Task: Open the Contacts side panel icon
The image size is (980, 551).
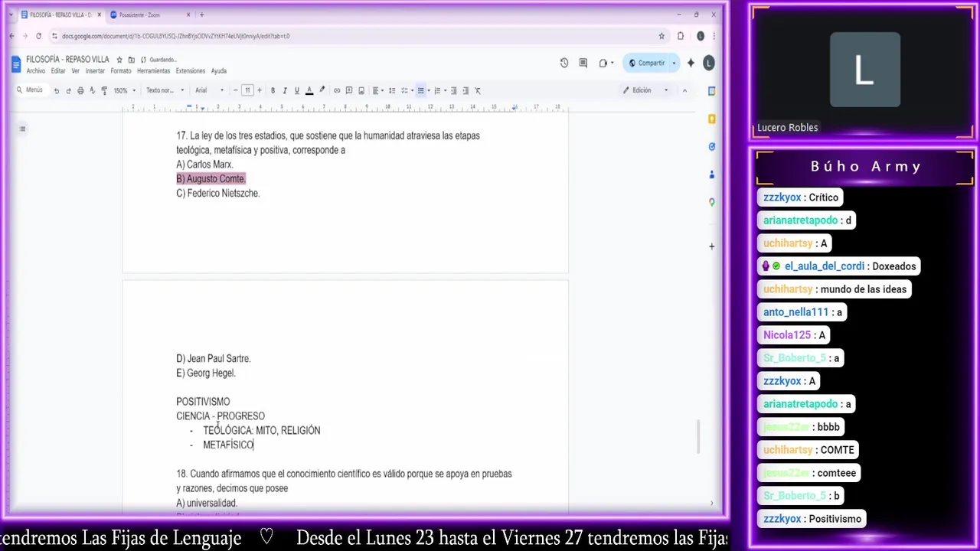Action: [x=711, y=174]
